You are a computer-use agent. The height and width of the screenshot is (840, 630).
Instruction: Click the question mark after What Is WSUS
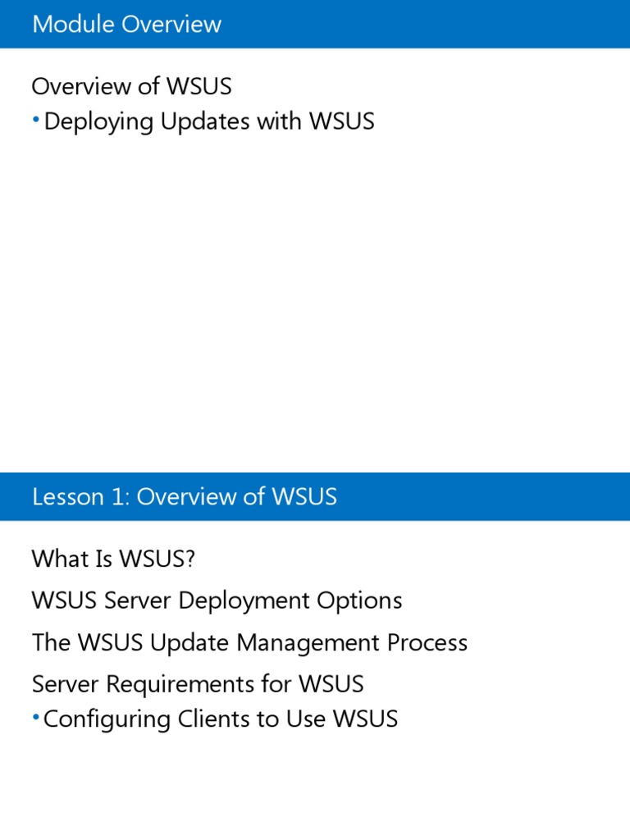(x=190, y=559)
